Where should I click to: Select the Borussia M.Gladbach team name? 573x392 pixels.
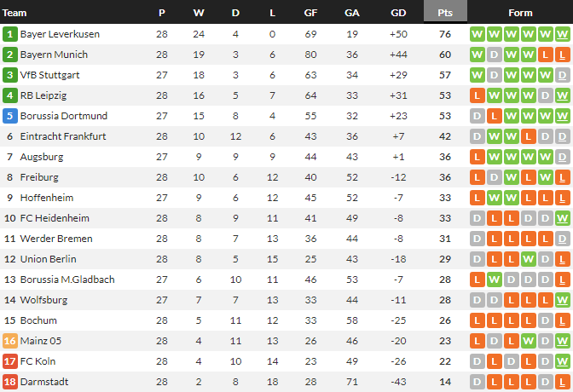67,280
